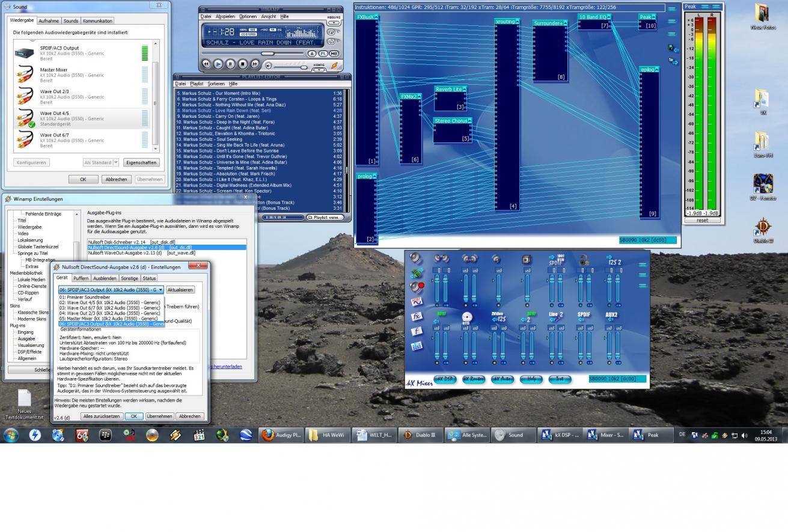This screenshot has width=788, height=532.
Task: Choose '01: Primärer Soundtreiber' option
Action: point(111,297)
